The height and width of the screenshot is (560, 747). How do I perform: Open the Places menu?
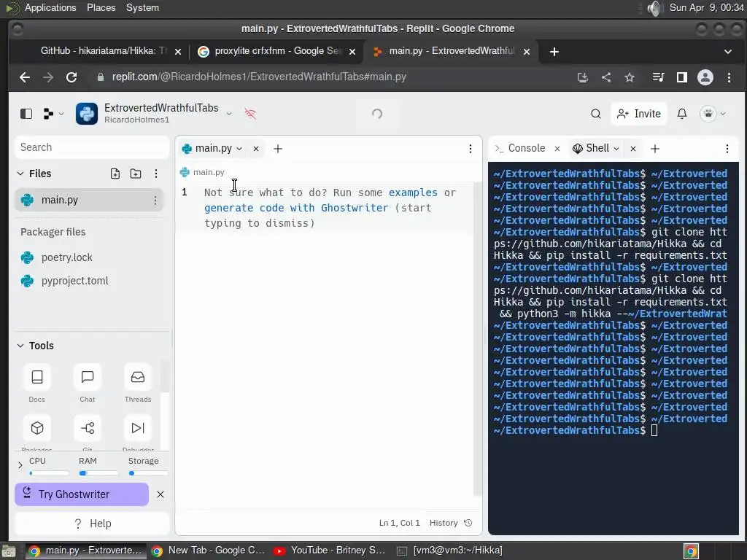pyautogui.click(x=101, y=7)
